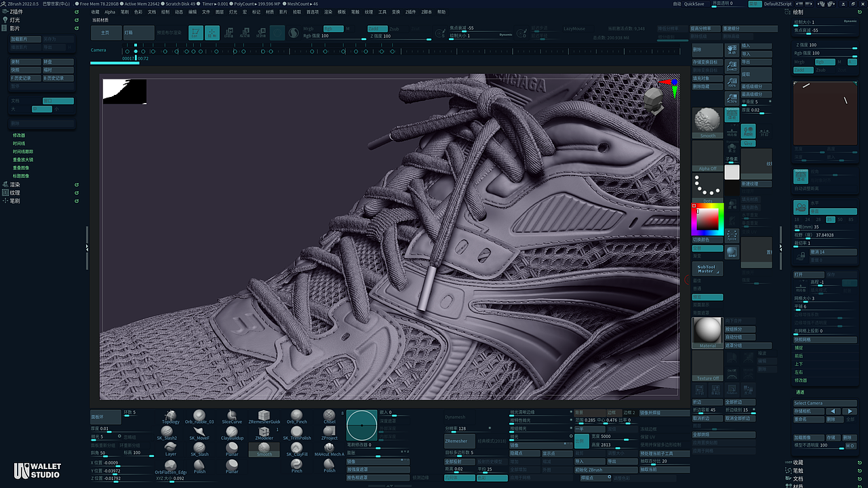Open the 首选项 menu
The image size is (868, 488).
point(313,12)
